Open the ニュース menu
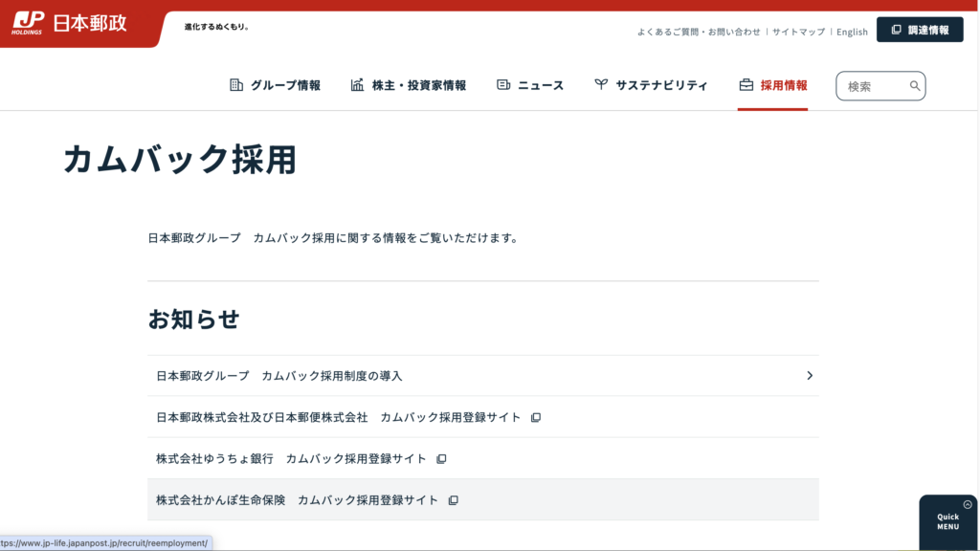 [x=530, y=85]
